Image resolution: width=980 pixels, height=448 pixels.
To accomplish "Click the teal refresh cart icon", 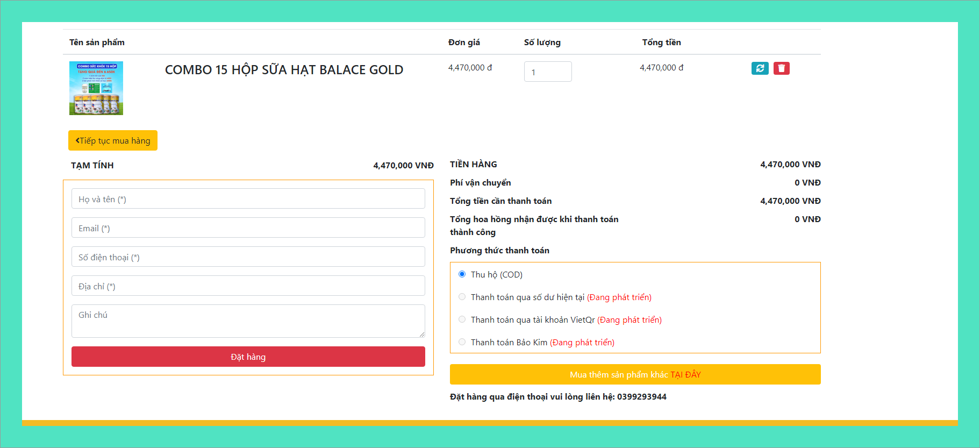I will (760, 68).
